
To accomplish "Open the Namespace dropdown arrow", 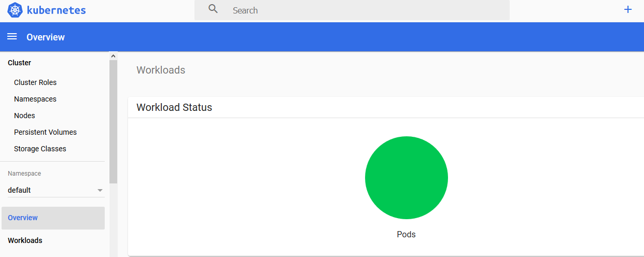I will (100, 191).
